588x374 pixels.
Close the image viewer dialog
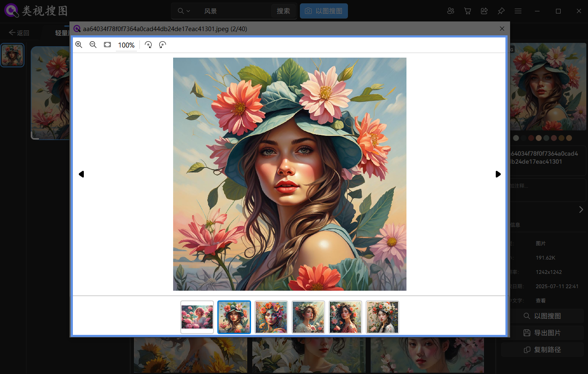(502, 29)
